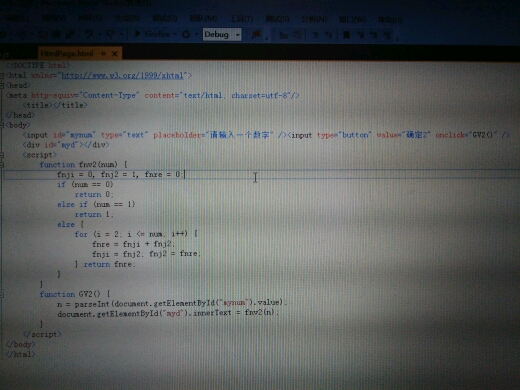The width and height of the screenshot is (520, 390).
Task: Collapse the <script> block outline marker
Action: pos(2,155)
